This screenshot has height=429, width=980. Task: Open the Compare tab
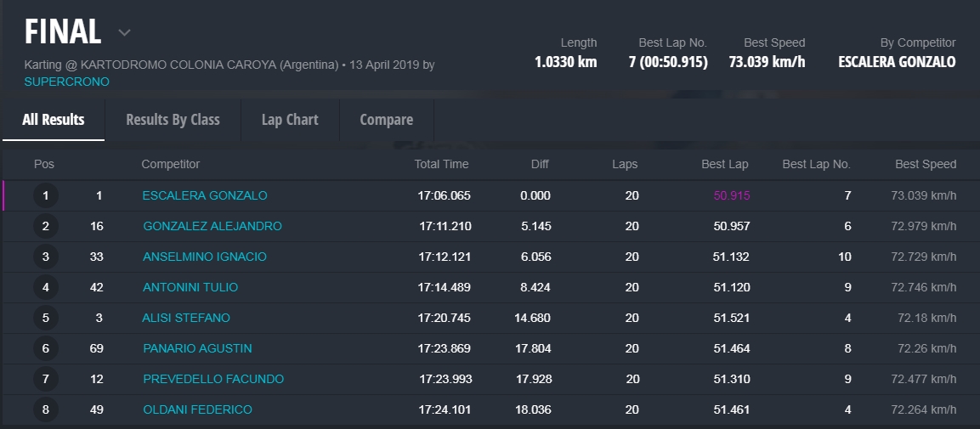pos(386,120)
